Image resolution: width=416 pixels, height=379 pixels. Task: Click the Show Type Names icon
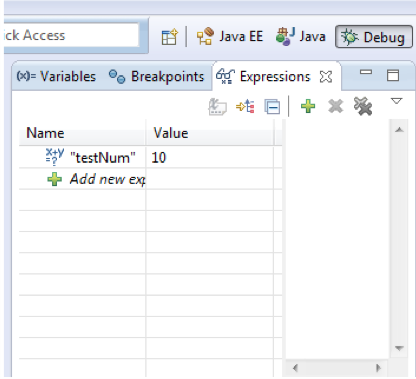coord(217,107)
